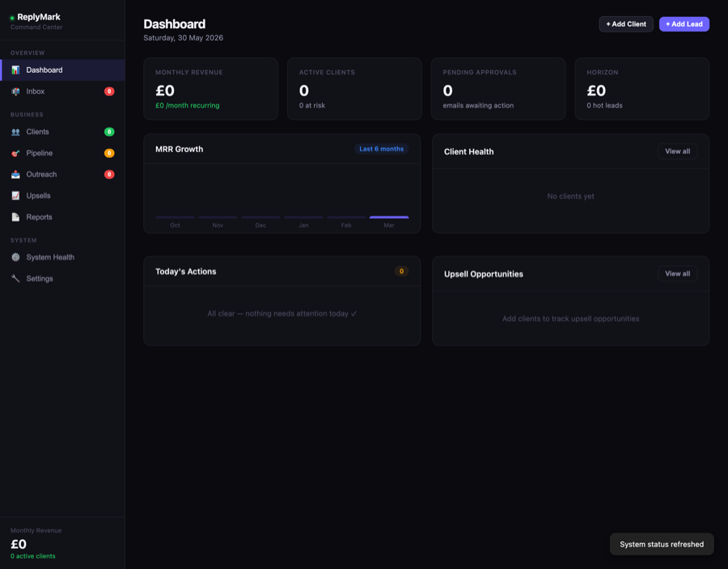
Task: Click the Add Lead button
Action: 684,24
